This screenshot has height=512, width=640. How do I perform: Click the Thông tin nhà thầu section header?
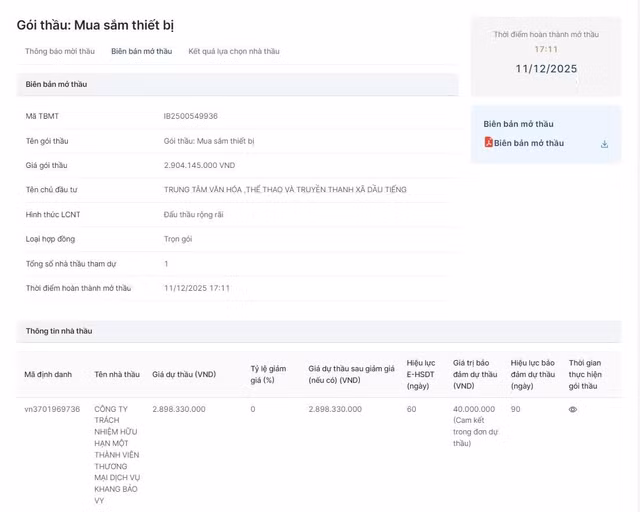pos(59,330)
